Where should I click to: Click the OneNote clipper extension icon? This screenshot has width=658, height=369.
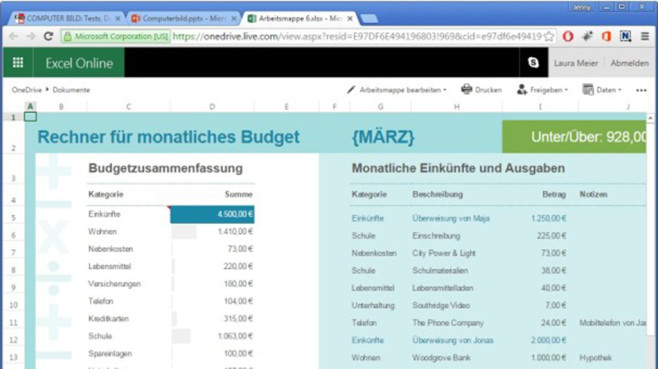tap(625, 37)
